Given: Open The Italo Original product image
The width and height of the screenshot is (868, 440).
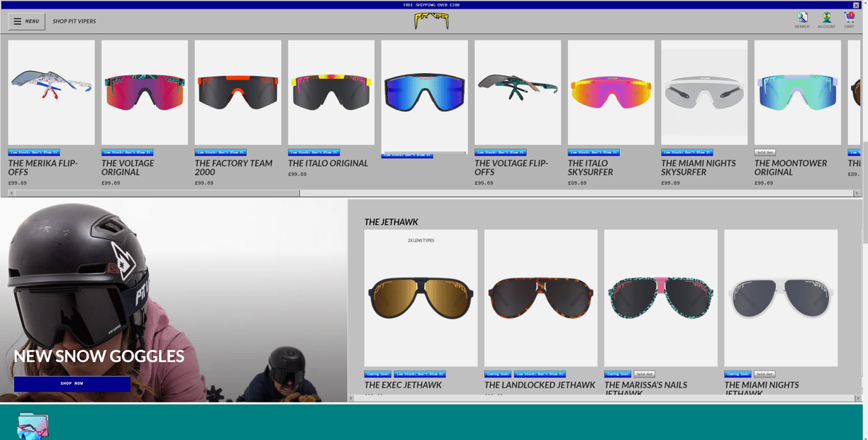Looking at the screenshot, I should click(x=331, y=92).
